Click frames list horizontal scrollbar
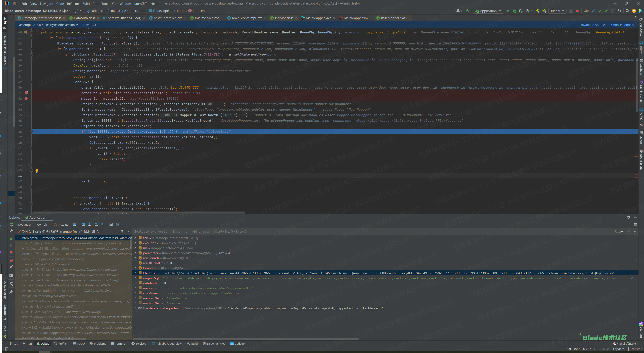The image size is (644, 353). (x=51, y=339)
